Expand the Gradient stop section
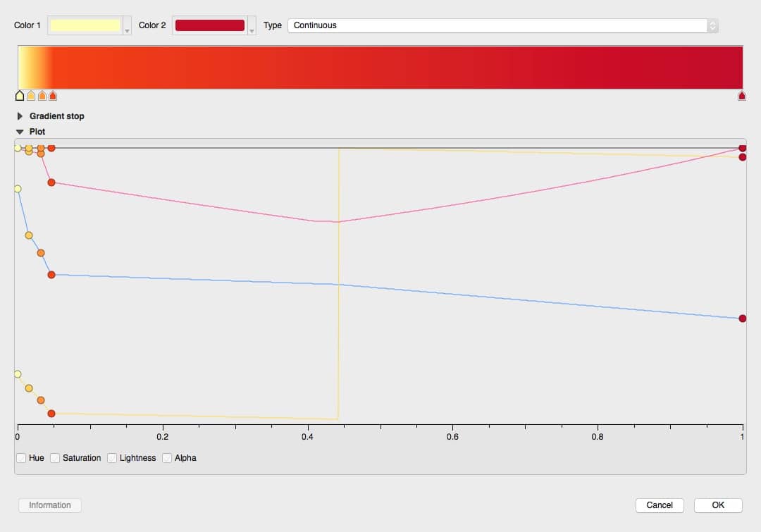Image resolution: width=761 pixels, height=532 pixels. pos(20,116)
